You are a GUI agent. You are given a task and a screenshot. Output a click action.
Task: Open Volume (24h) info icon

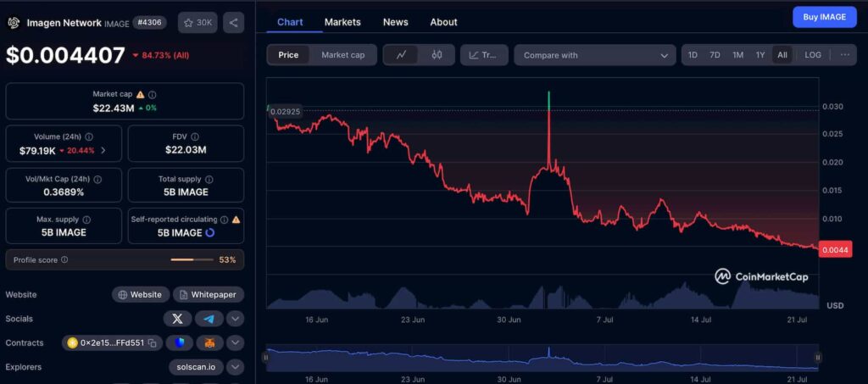pyautogui.click(x=89, y=136)
